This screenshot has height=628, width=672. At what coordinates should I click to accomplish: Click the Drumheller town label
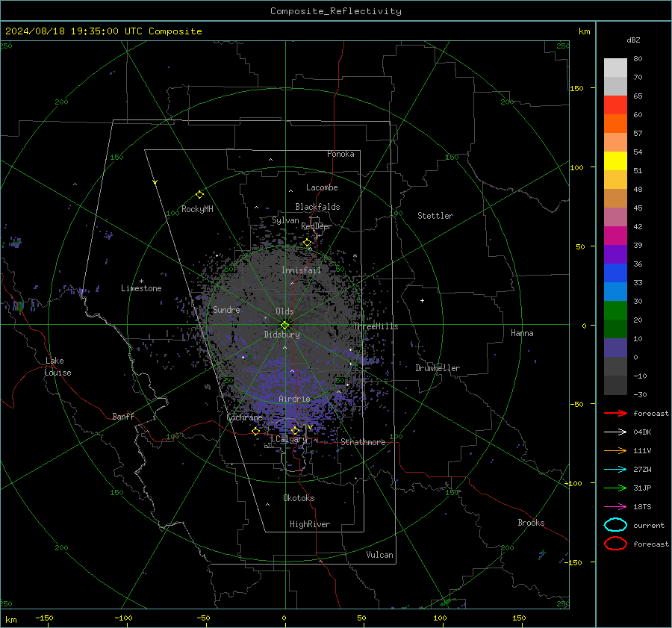pyautogui.click(x=438, y=368)
